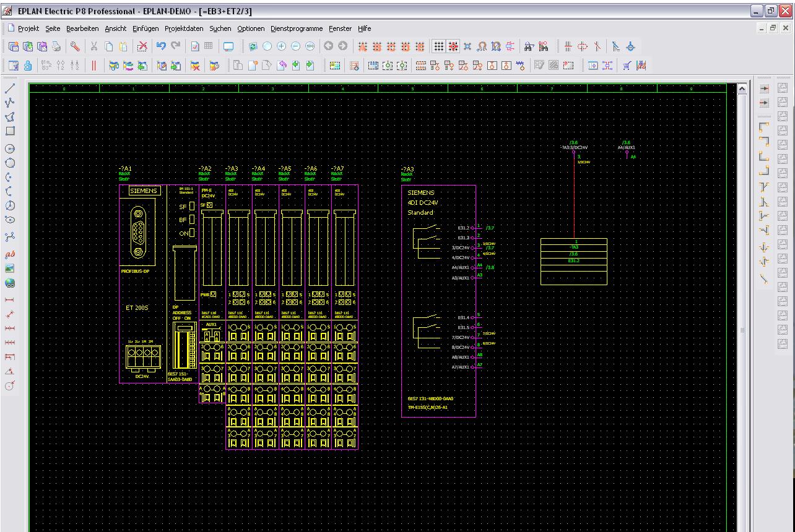Click the 100 percent zoom icon

(310, 46)
